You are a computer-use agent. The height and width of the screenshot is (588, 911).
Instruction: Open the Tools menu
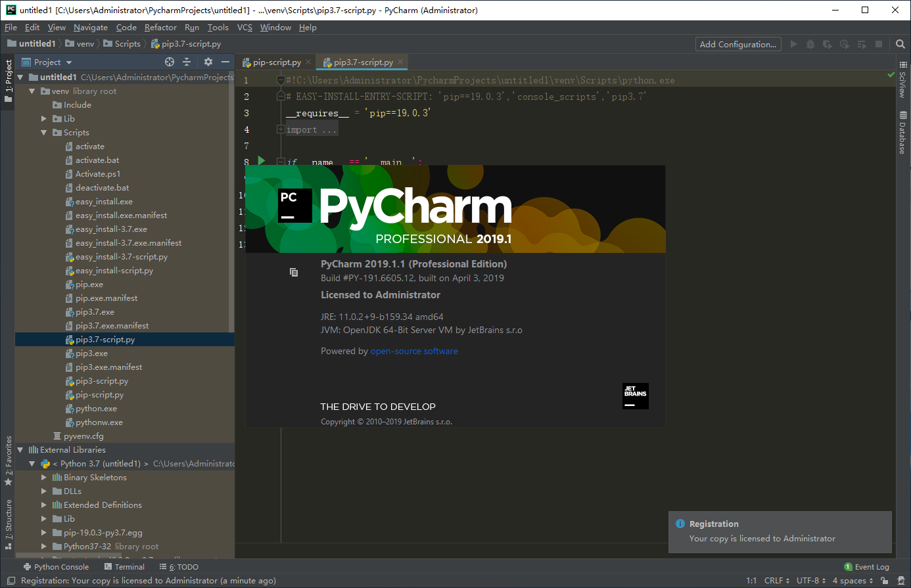click(x=218, y=28)
